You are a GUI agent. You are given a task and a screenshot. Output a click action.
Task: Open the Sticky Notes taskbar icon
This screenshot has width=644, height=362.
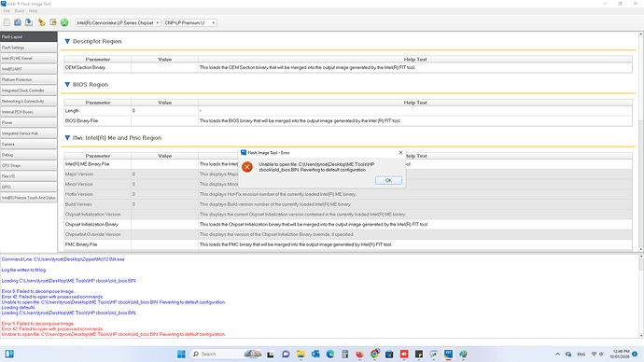[x=419, y=354]
